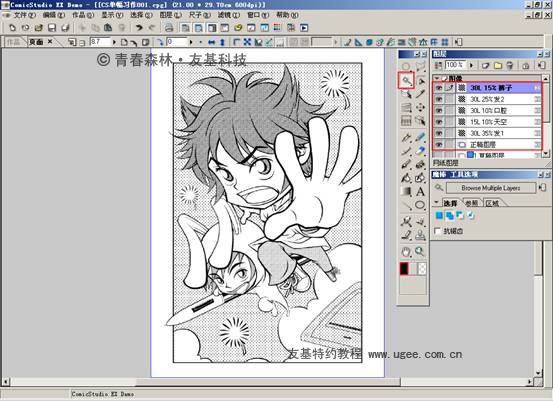The image size is (553, 401).
Task: Open the Edit menu (编辑)
Action: pyautogui.click(x=54, y=15)
